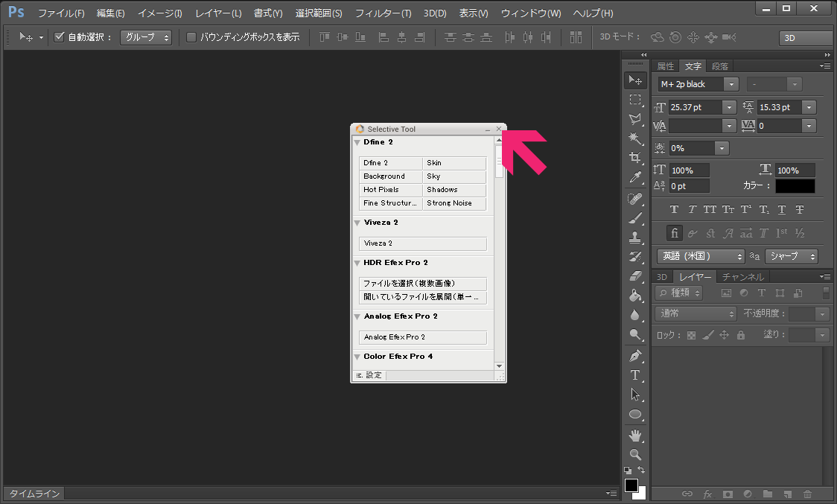The width and height of the screenshot is (837, 504).
Task: Switch to the 属性 tab
Action: [665, 66]
